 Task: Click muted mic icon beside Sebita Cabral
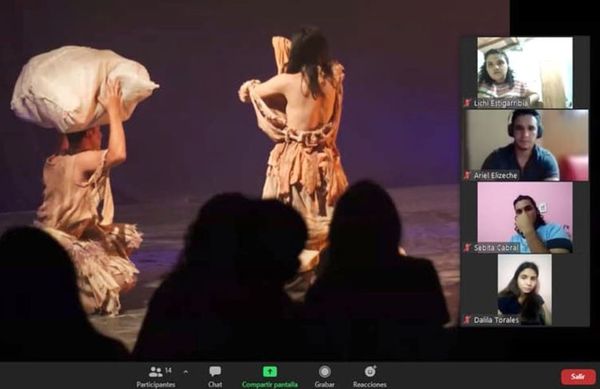point(467,247)
